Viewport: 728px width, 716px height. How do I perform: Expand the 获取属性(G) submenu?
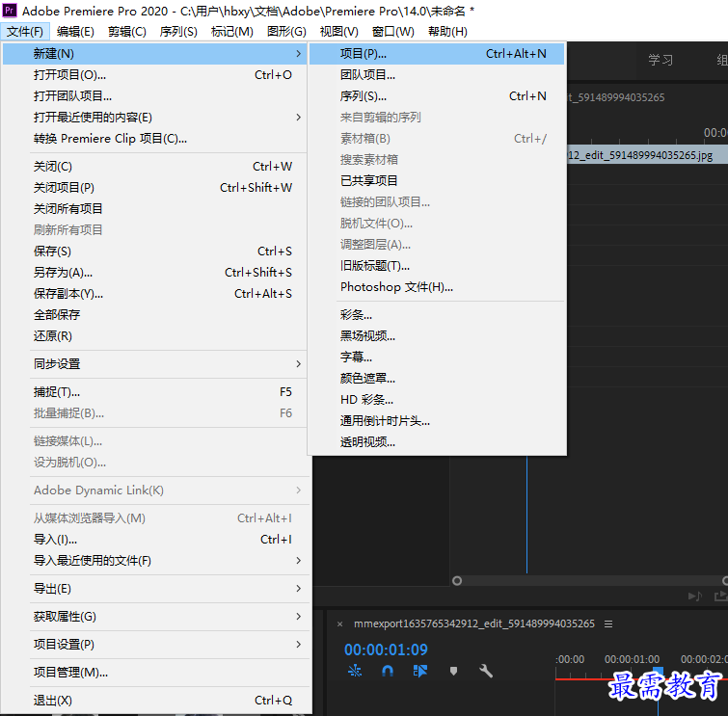[x=154, y=617]
